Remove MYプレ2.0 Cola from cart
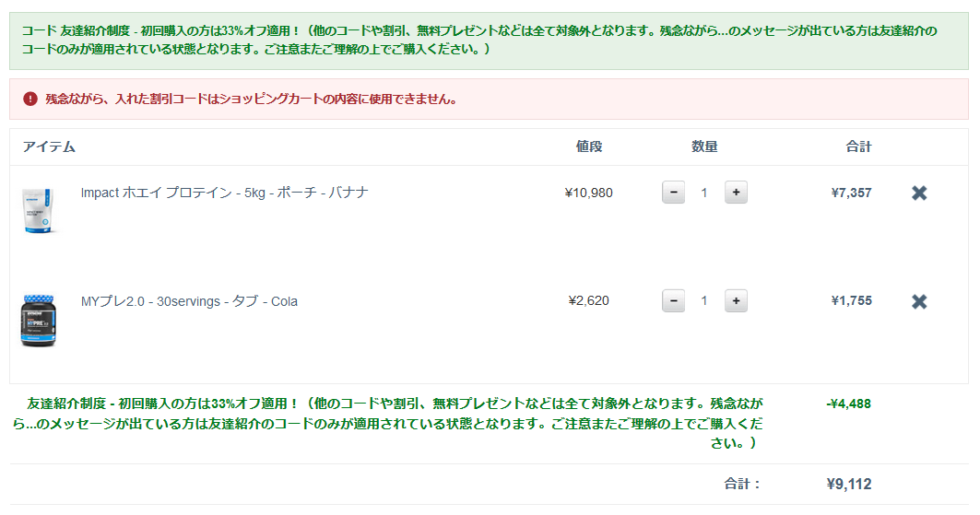Screen dimensions: 980x515 pyautogui.click(x=919, y=301)
